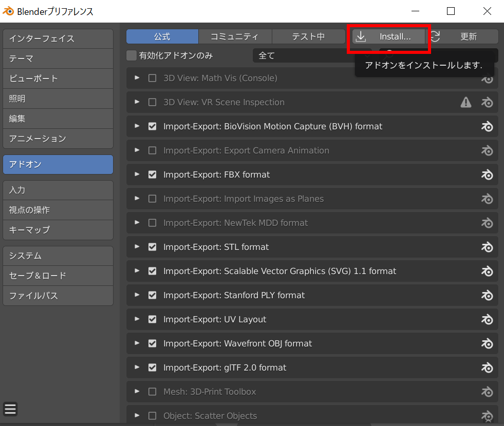
Task: Select the テスト中 support level tab
Action: pos(309,36)
